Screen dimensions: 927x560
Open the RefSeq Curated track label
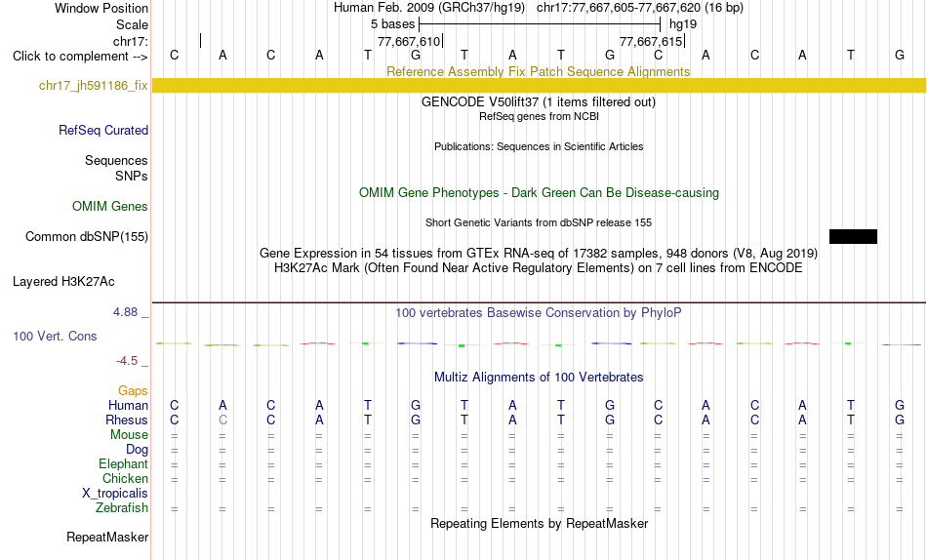[103, 130]
